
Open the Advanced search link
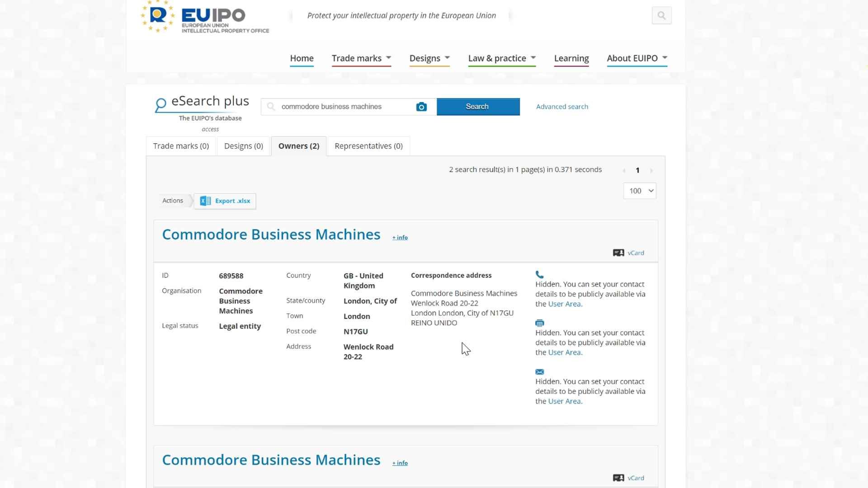pos(562,107)
